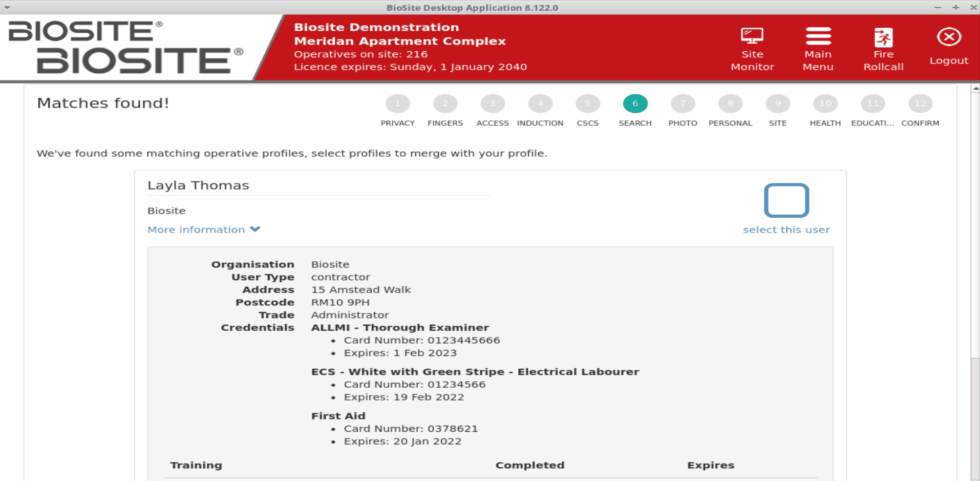Click the trade value Administrator
This screenshot has height=481, width=980.
tap(350, 315)
